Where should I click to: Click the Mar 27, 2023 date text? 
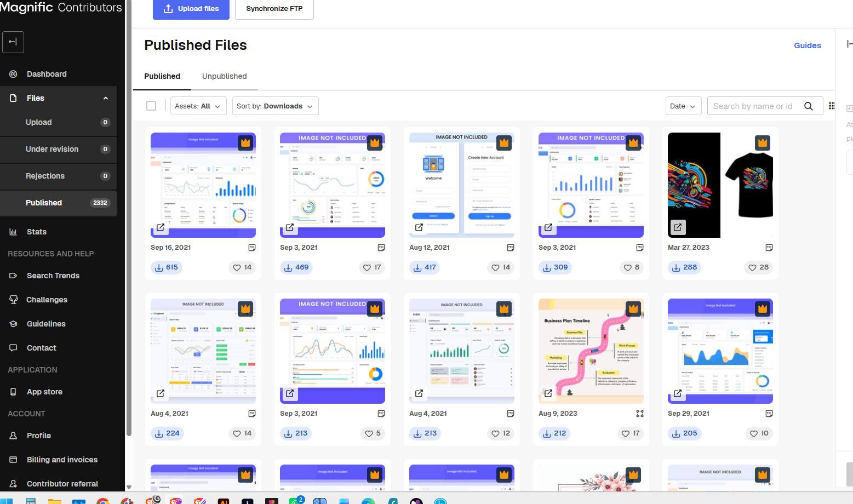tap(689, 248)
